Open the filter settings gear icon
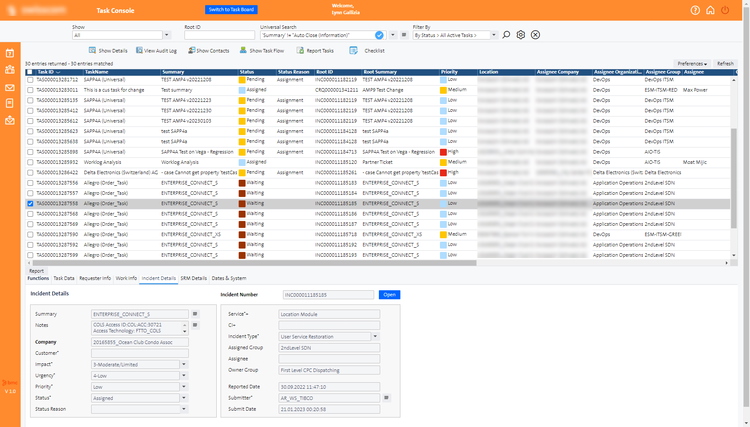Screen dimensions: 750x427 pyautogui.click(x=521, y=35)
